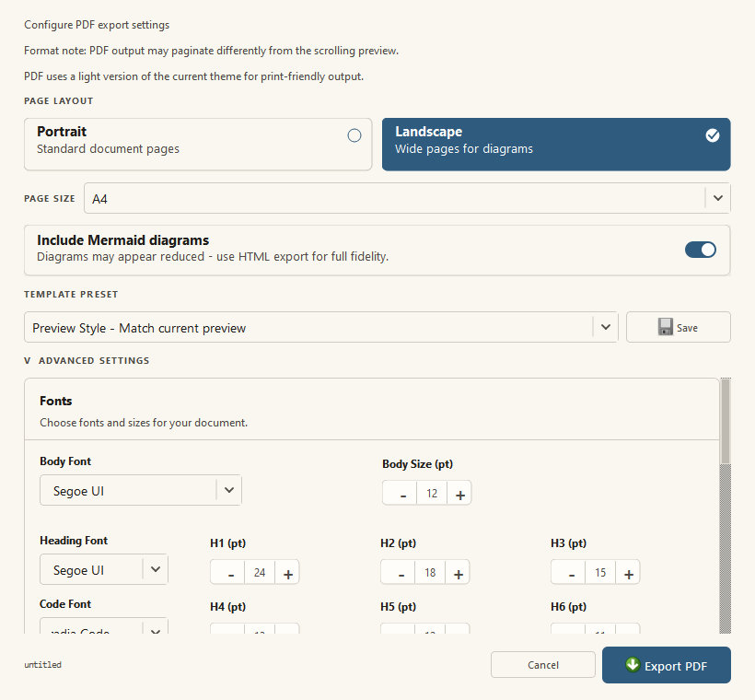
Task: Click the H3 size value field
Action: coord(600,572)
